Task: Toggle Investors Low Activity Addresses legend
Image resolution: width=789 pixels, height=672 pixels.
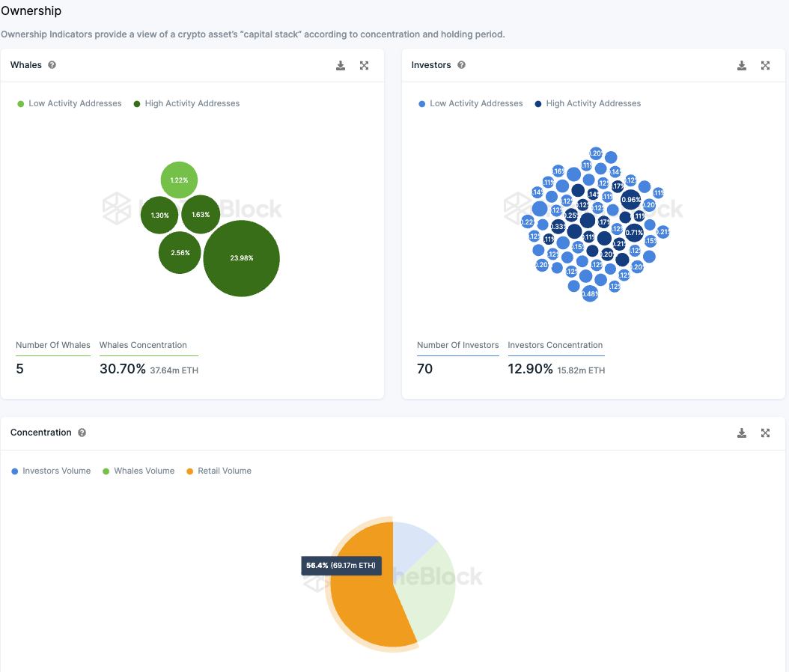Action: (x=471, y=103)
